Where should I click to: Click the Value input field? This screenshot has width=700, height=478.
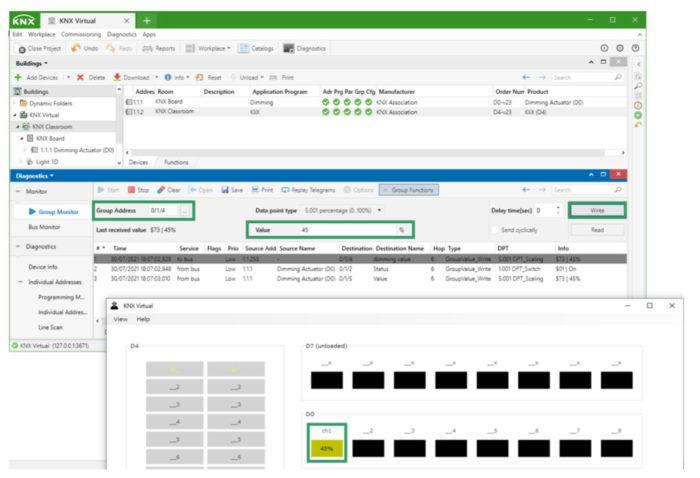click(x=348, y=230)
